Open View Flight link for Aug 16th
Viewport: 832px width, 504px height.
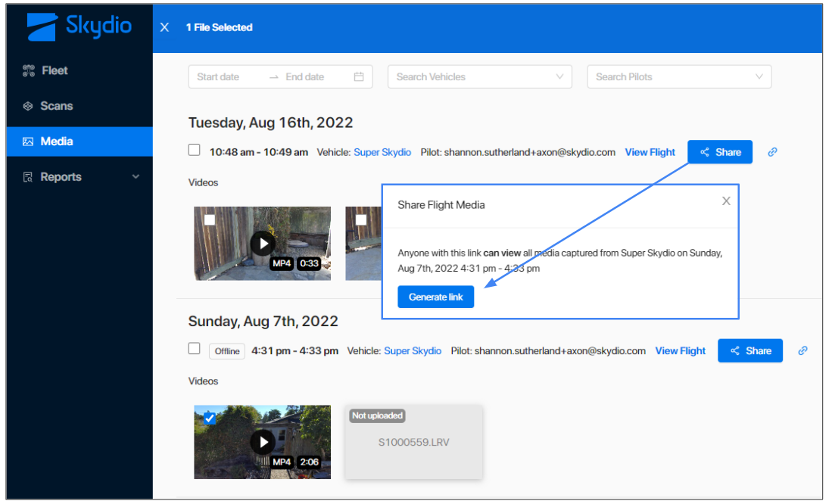650,152
